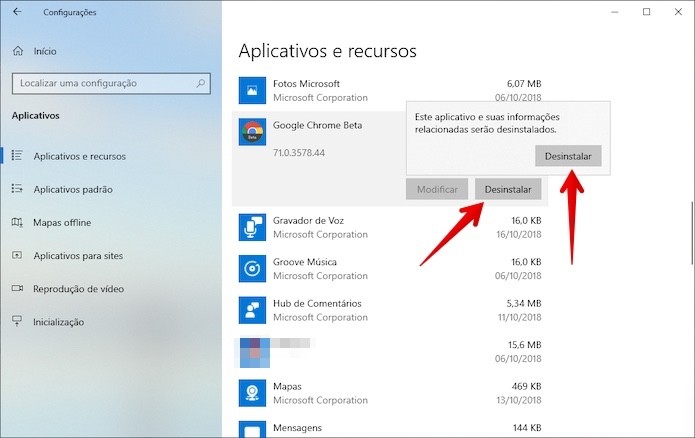The width and height of the screenshot is (695, 438).
Task: Confirm Desinstalar in the popup
Action: [x=568, y=156]
